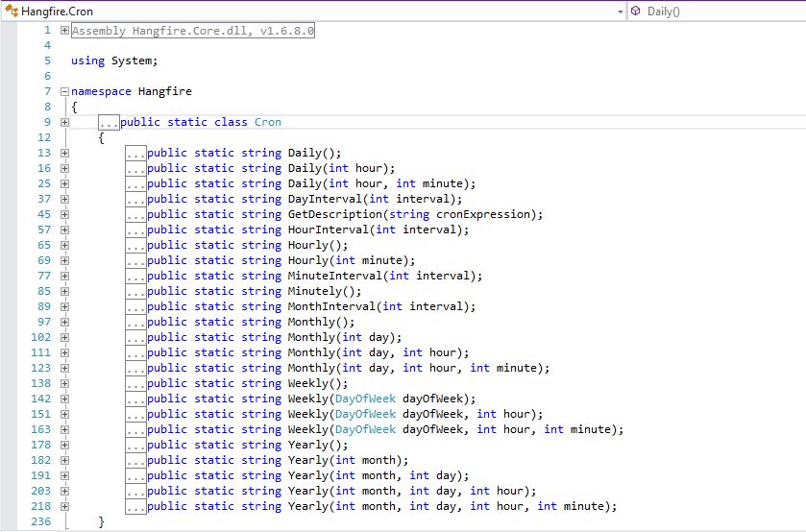Click the Yearly method name on line 218
806x532 pixels.
pos(308,506)
